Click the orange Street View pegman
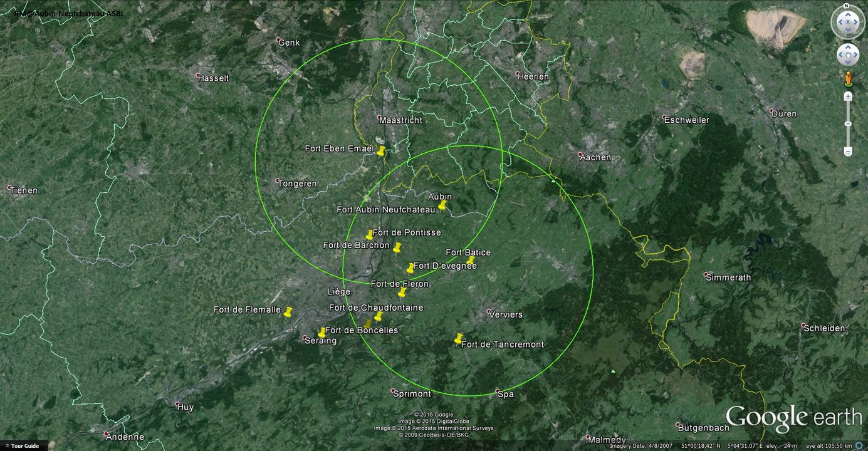 tap(848, 79)
